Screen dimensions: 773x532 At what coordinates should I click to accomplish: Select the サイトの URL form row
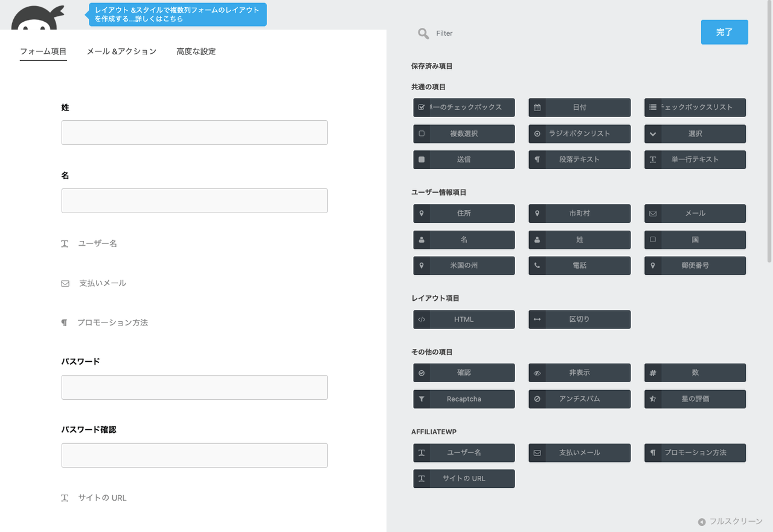[x=194, y=498]
